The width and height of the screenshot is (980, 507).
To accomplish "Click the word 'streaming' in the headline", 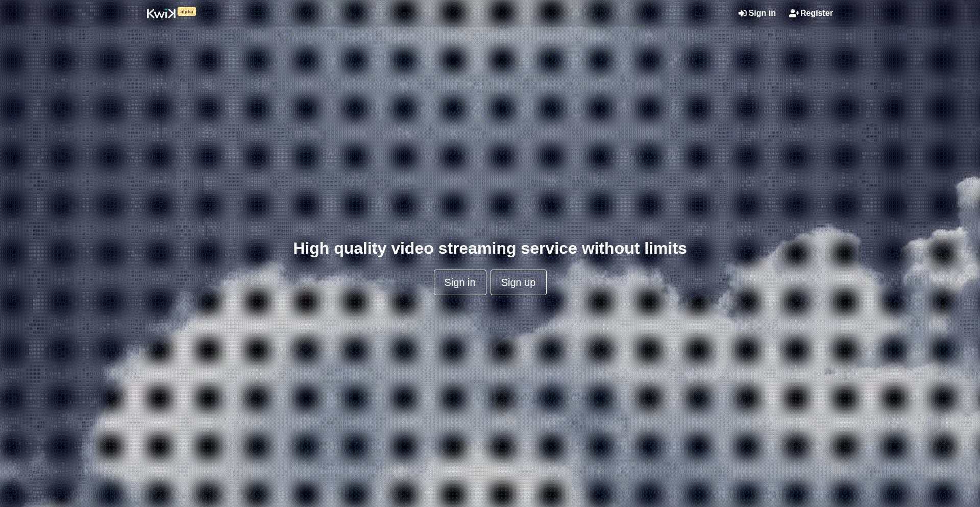I will [477, 248].
